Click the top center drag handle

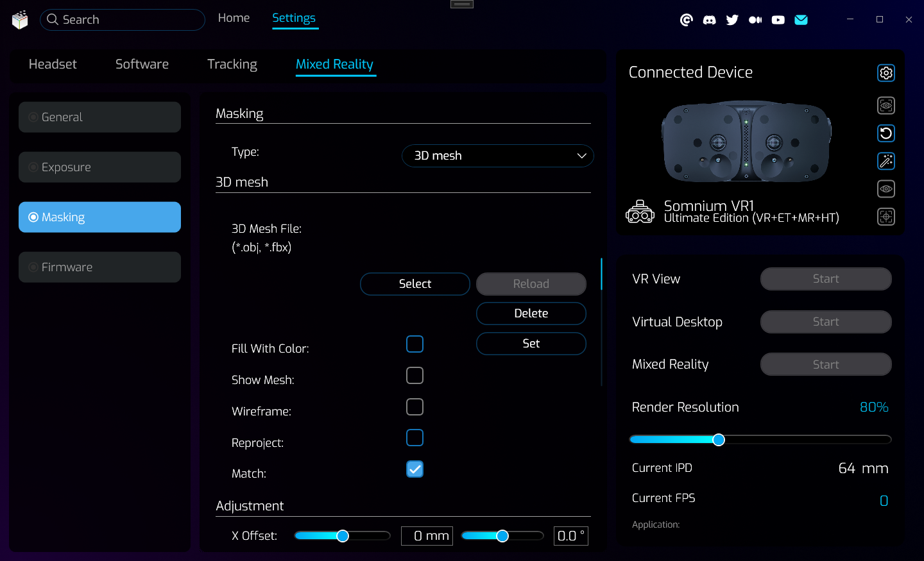[462, 4]
